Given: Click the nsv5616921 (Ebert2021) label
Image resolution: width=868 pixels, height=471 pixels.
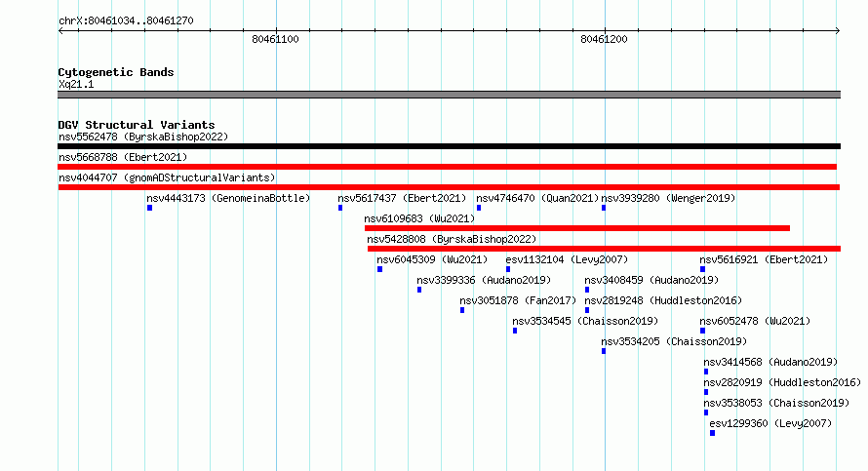Looking at the screenshot, I should (x=764, y=259).
